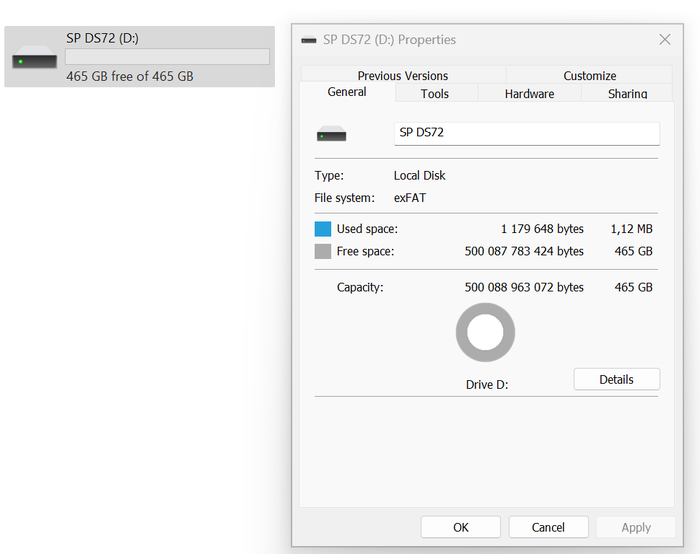The width and height of the screenshot is (700, 554).
Task: Select the "SP DS72 (D:)" drive tile label
Action: click(102, 38)
